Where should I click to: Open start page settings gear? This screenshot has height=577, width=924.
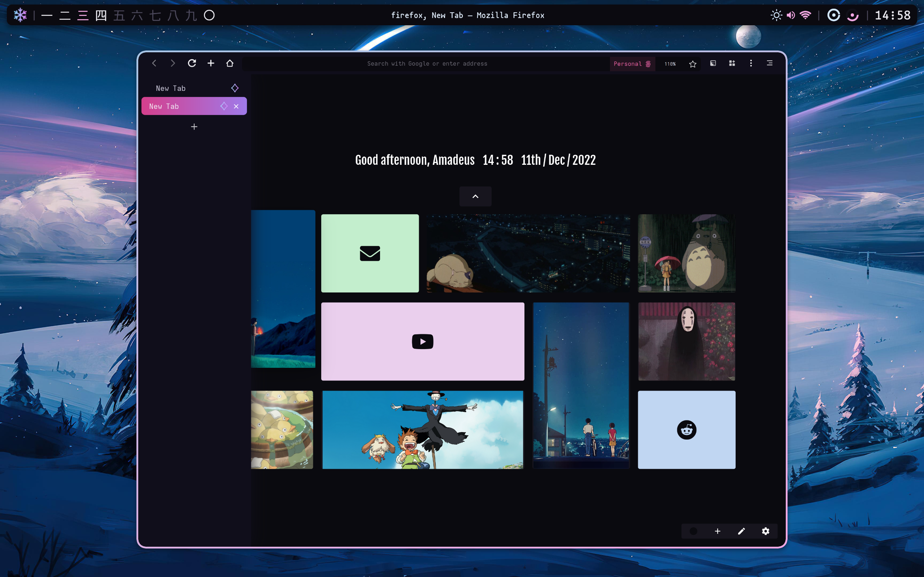click(766, 531)
